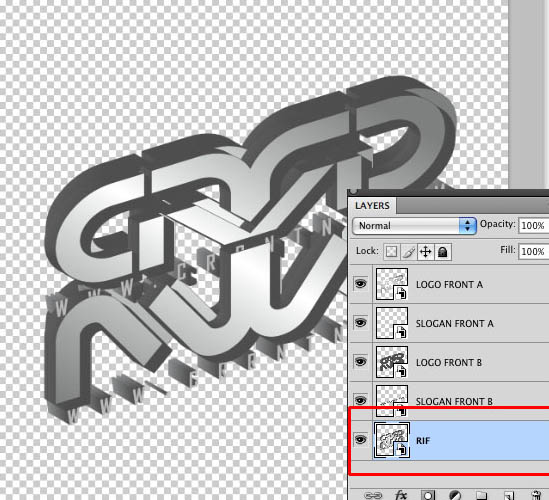
Task: Hide the LOGO FRONT A layer
Action: click(x=361, y=284)
